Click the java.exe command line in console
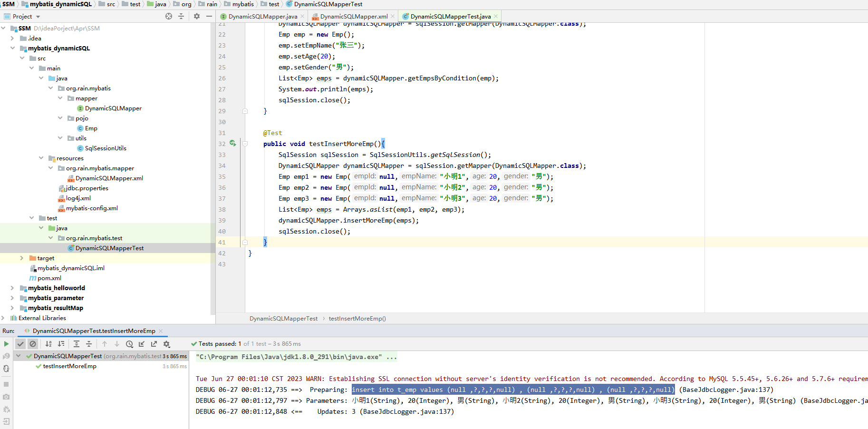Screen dimensions: 868x429 296,357
